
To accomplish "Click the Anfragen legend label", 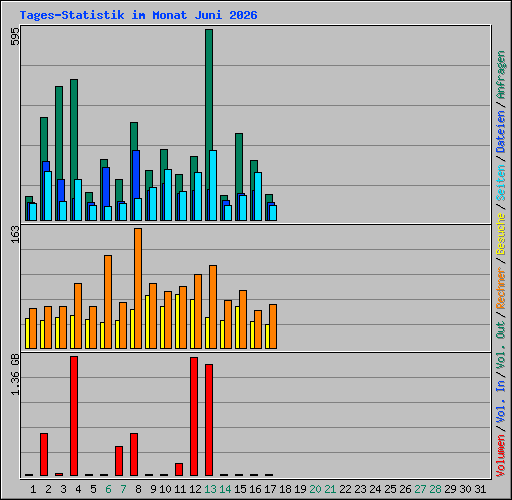I will coord(501,74).
